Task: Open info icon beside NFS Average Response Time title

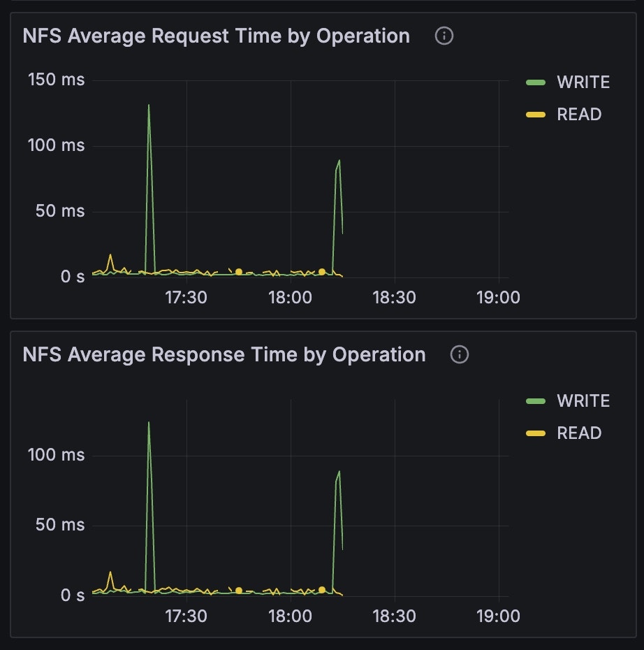Action: click(460, 354)
